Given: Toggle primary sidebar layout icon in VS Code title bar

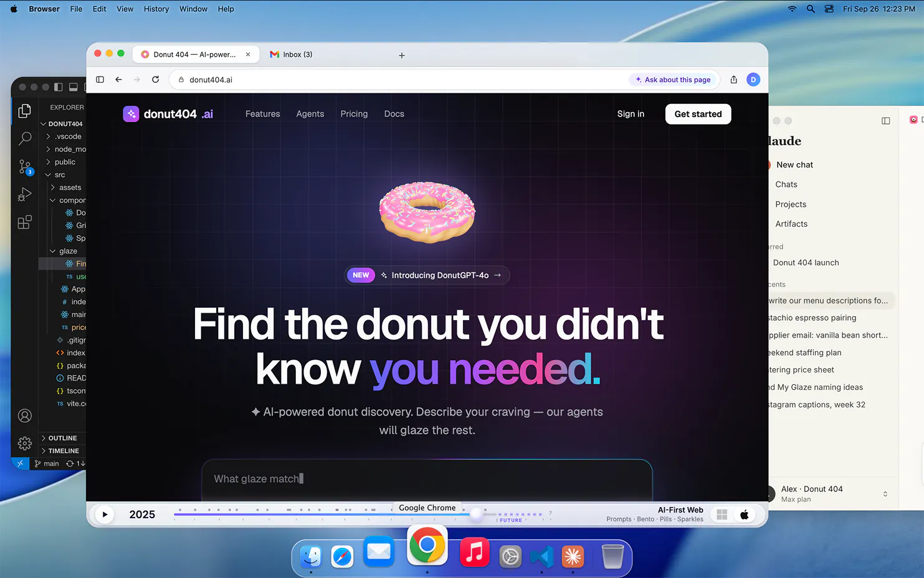Looking at the screenshot, I should tap(59, 87).
